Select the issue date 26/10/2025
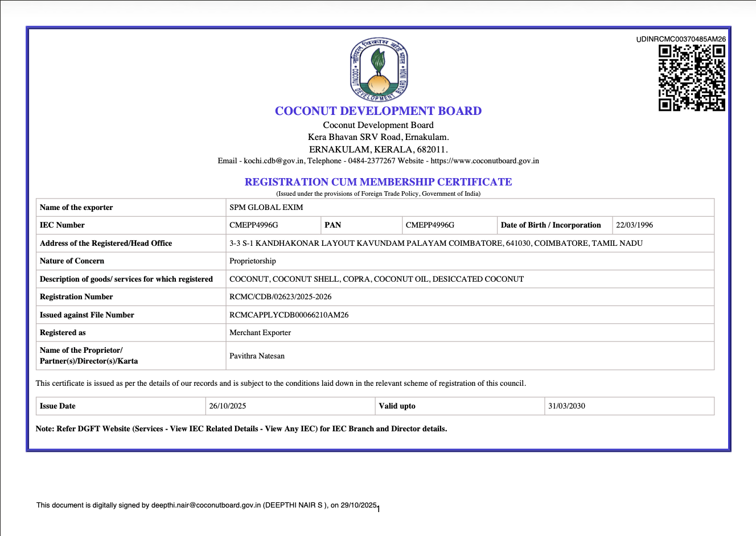 (227, 406)
